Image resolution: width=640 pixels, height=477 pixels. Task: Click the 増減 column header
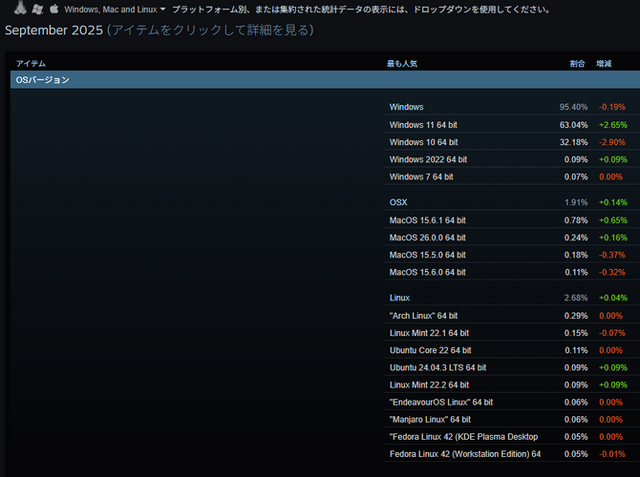pyautogui.click(x=604, y=63)
